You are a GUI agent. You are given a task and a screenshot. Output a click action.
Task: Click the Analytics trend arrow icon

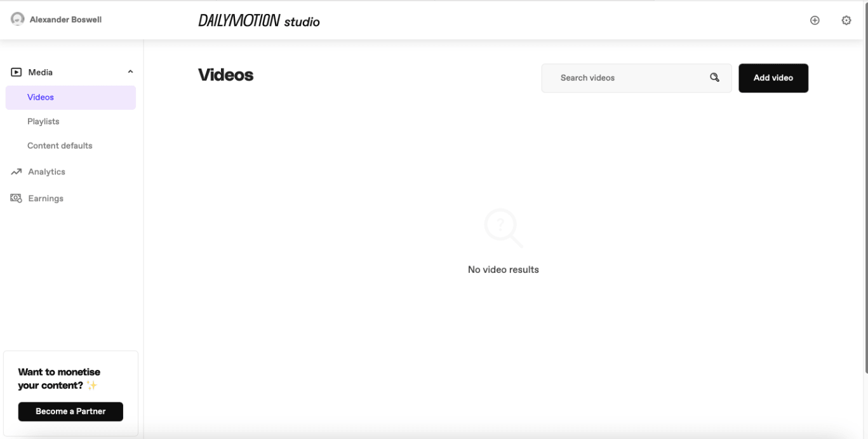click(17, 172)
